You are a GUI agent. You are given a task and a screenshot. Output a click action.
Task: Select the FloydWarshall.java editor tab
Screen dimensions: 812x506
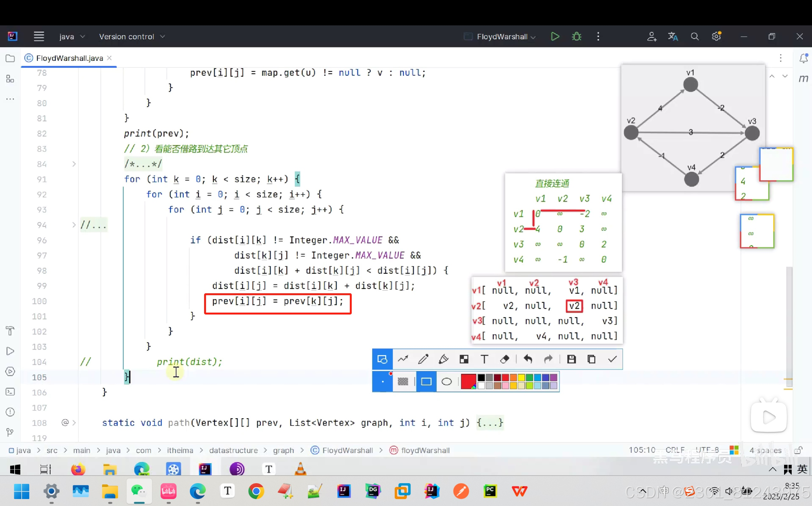coord(69,58)
